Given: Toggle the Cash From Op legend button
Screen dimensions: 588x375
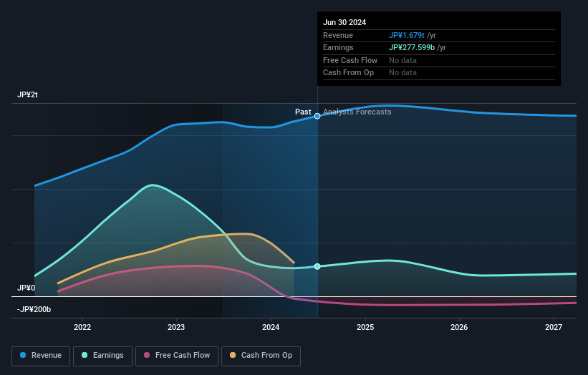Looking at the screenshot, I should (261, 356).
